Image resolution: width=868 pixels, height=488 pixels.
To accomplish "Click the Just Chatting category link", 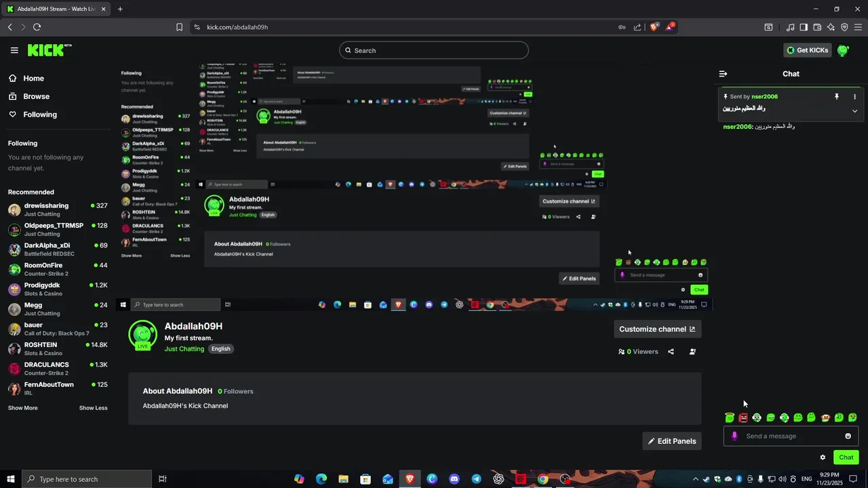I will tap(184, 349).
